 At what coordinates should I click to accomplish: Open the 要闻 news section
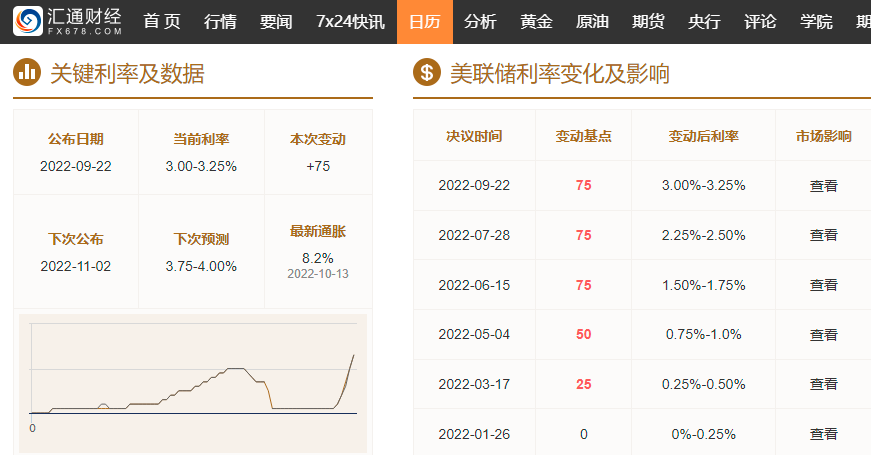pos(276,22)
